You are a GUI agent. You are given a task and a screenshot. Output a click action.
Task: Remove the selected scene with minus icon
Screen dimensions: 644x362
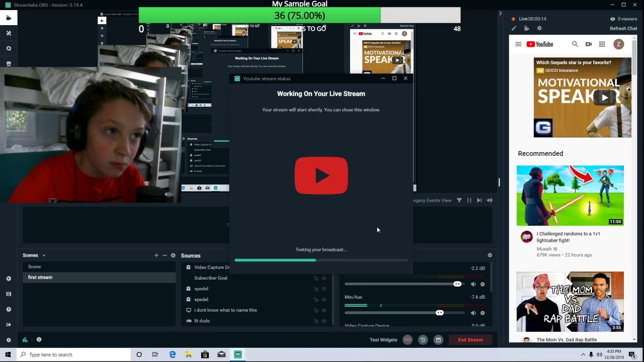pos(165,255)
